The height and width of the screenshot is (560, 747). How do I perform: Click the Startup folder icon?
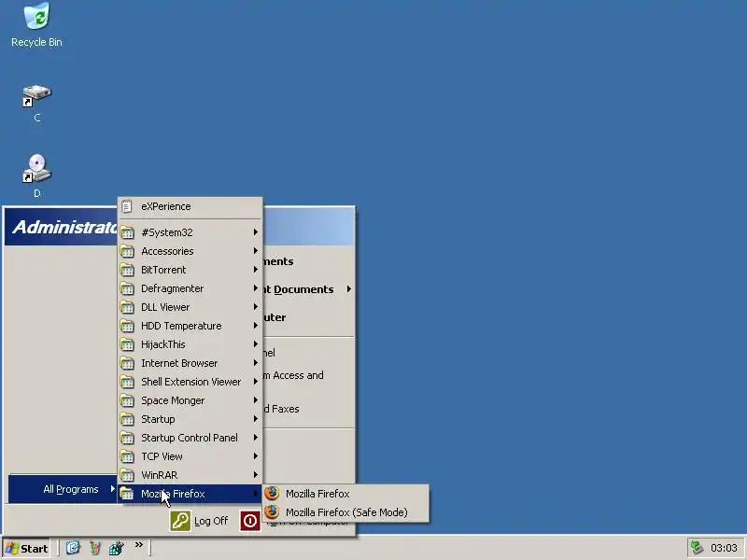click(x=127, y=419)
